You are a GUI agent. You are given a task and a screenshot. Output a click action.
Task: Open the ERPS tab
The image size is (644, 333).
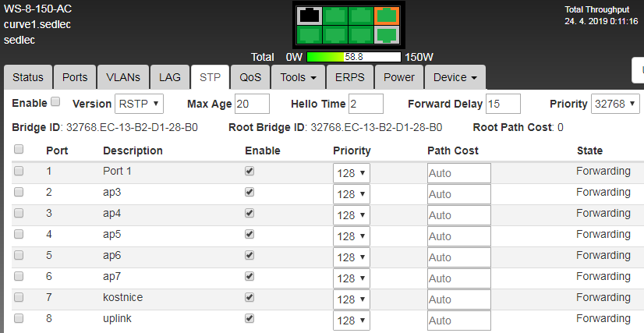(x=350, y=77)
